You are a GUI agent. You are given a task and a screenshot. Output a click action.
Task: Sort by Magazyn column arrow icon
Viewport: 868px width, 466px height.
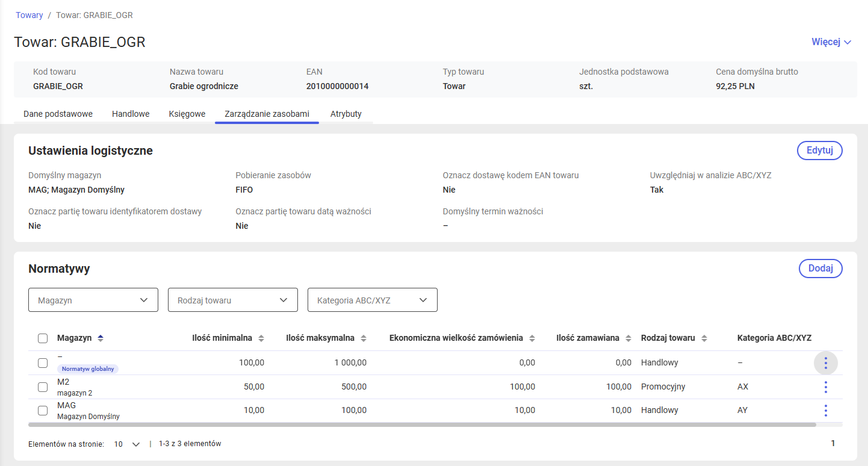click(101, 338)
